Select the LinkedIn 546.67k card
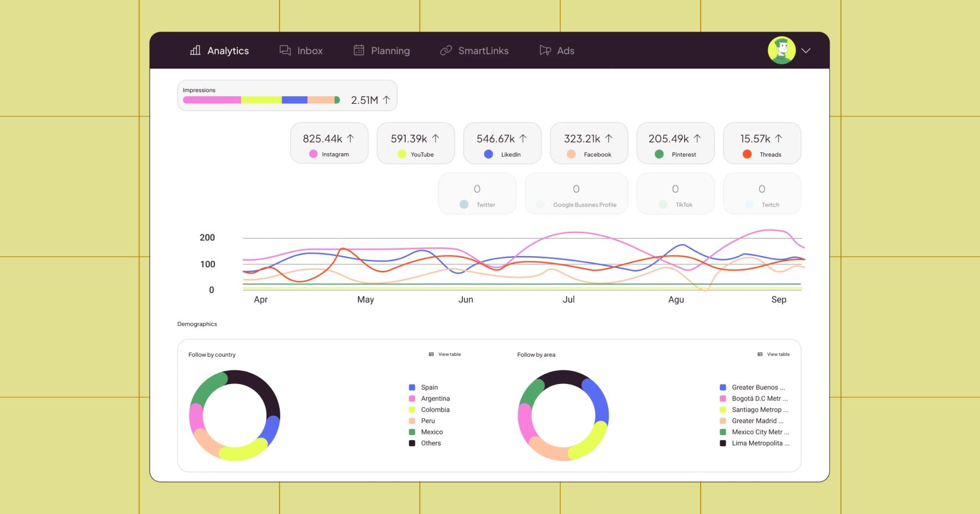Screen dimensions: 980x514 click(503, 143)
